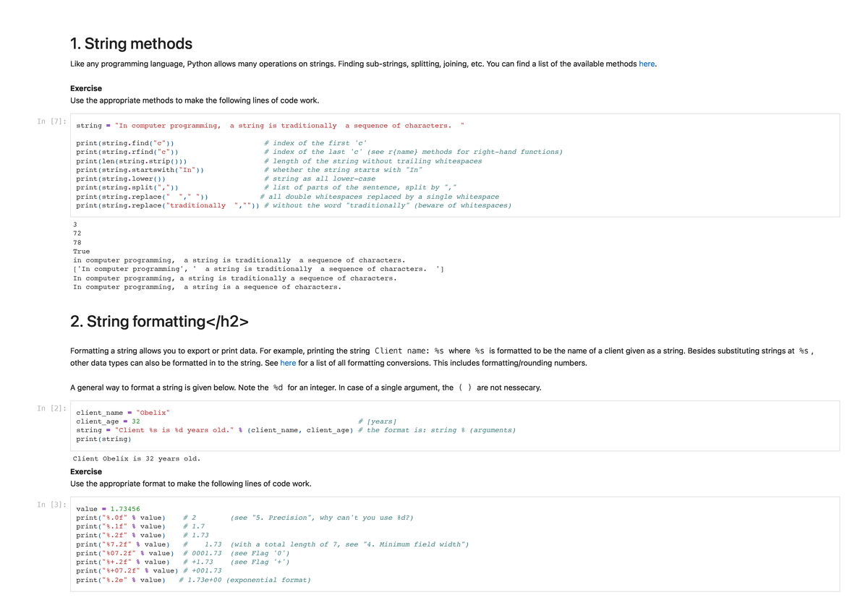
Task: Click the print("%+07.2f" % value) code line
Action: 127,570
